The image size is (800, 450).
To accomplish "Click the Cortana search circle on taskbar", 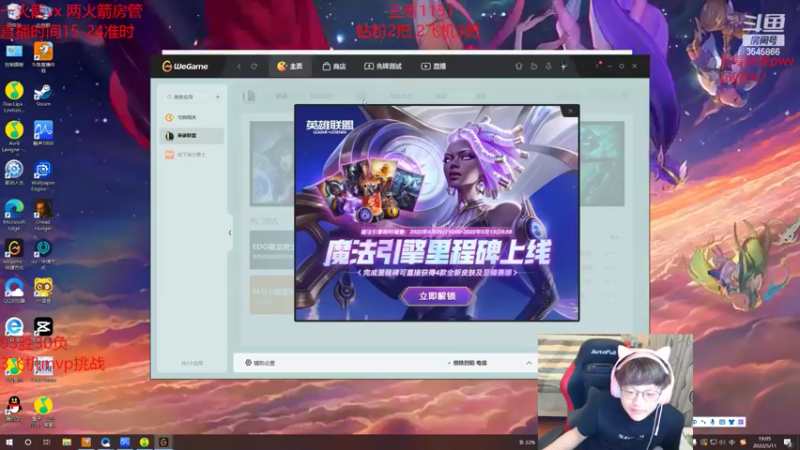I will point(28,442).
